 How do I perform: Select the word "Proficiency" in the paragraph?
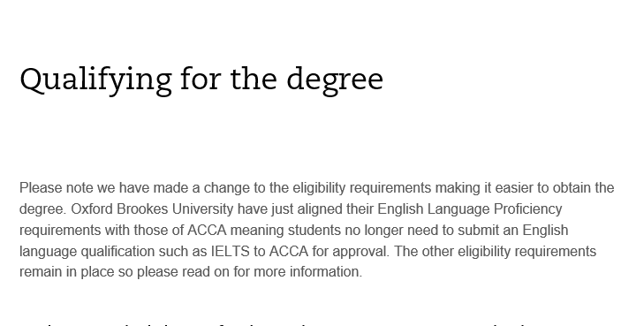coord(527,209)
